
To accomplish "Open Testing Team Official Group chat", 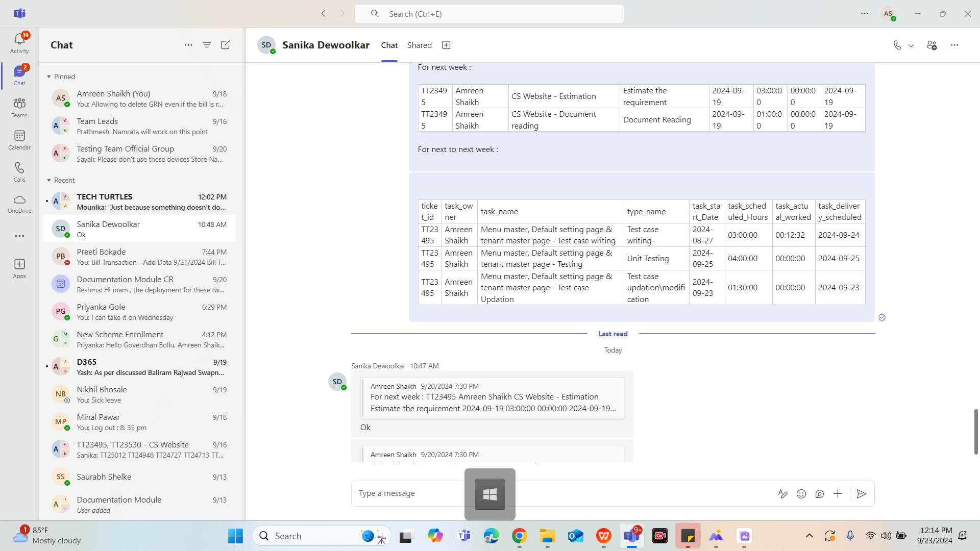I will click(x=139, y=154).
